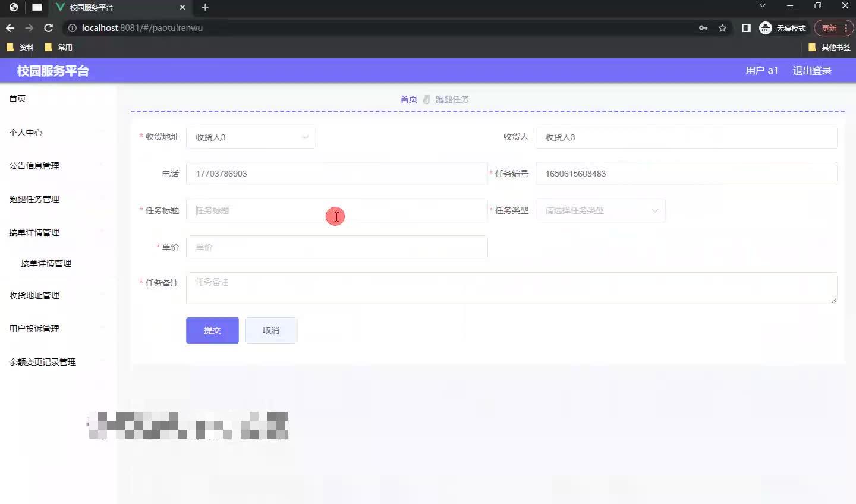Click the 任务编号 input field
The height and width of the screenshot is (504, 856).
[x=687, y=174]
